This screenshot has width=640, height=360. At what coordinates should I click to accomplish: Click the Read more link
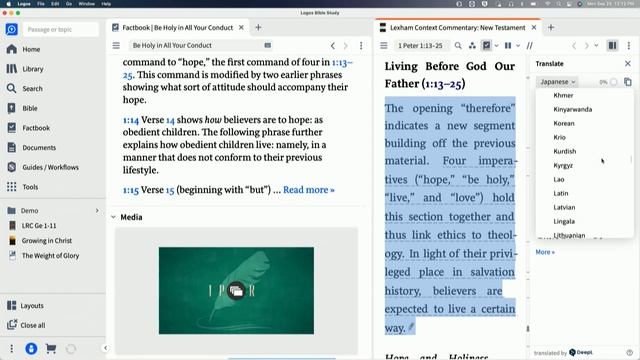(309, 190)
